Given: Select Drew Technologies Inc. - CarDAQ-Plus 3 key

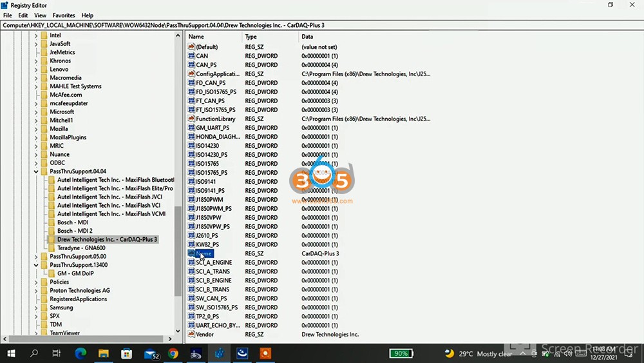Looking at the screenshot, I should [x=107, y=239].
